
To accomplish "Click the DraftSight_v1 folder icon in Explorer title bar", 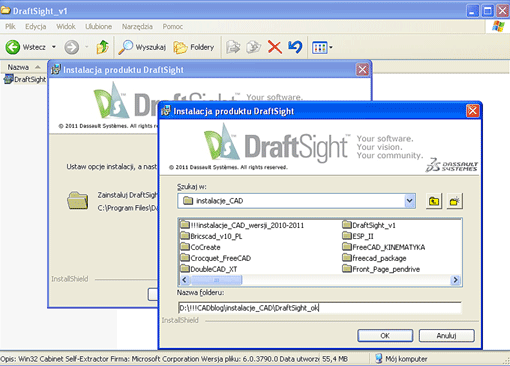I will (x=5, y=11).
